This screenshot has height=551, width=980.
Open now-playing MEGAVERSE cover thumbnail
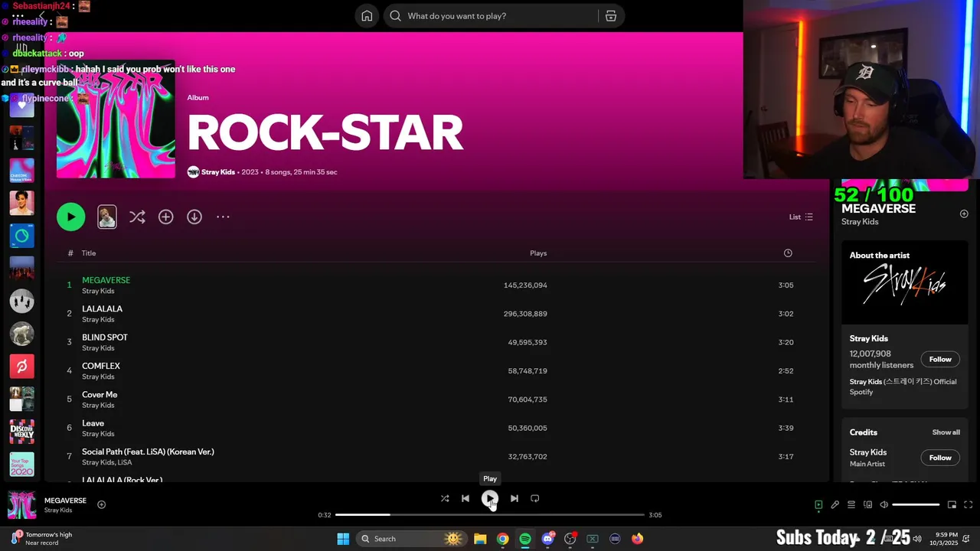click(x=21, y=505)
